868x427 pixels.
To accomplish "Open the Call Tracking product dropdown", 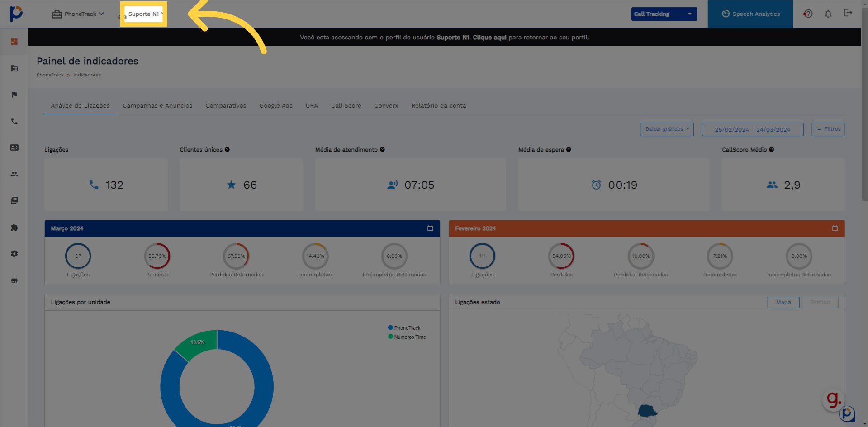I will click(x=664, y=14).
